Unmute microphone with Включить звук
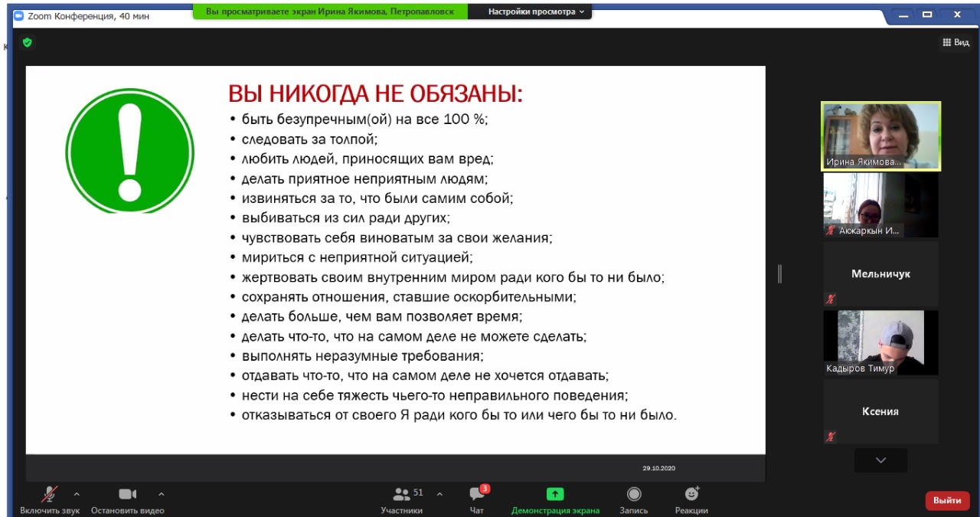The width and height of the screenshot is (980, 517). [x=50, y=500]
